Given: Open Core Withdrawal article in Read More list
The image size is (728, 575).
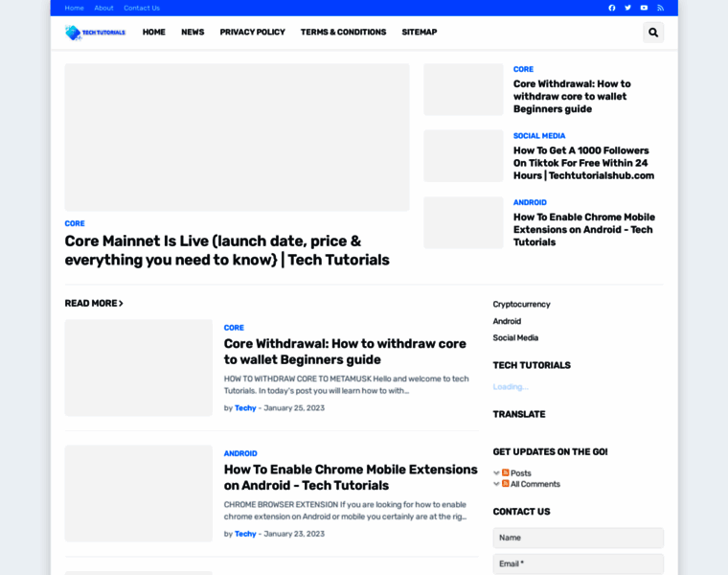Looking at the screenshot, I should [x=345, y=352].
